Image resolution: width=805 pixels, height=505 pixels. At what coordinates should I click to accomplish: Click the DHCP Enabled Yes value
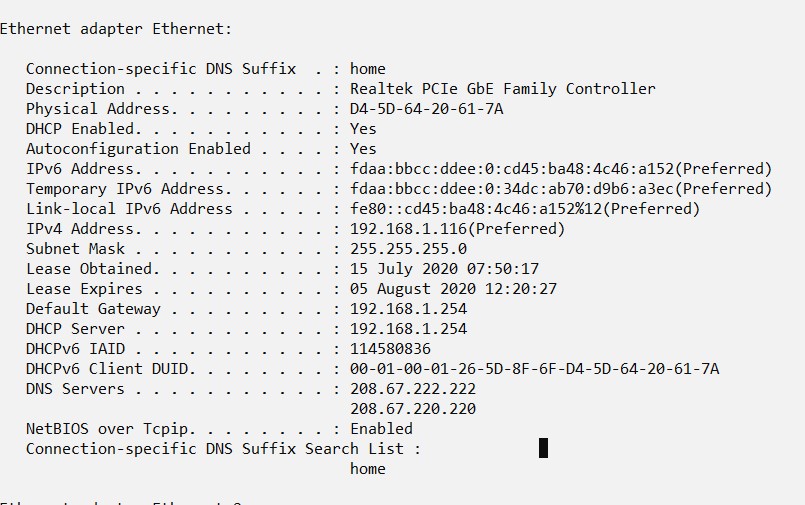click(x=363, y=129)
